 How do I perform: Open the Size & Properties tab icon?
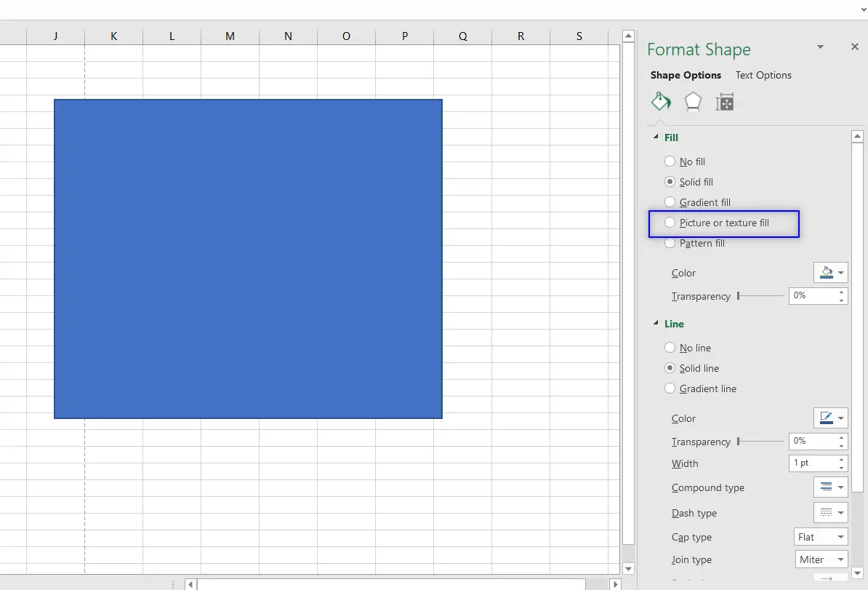(724, 103)
